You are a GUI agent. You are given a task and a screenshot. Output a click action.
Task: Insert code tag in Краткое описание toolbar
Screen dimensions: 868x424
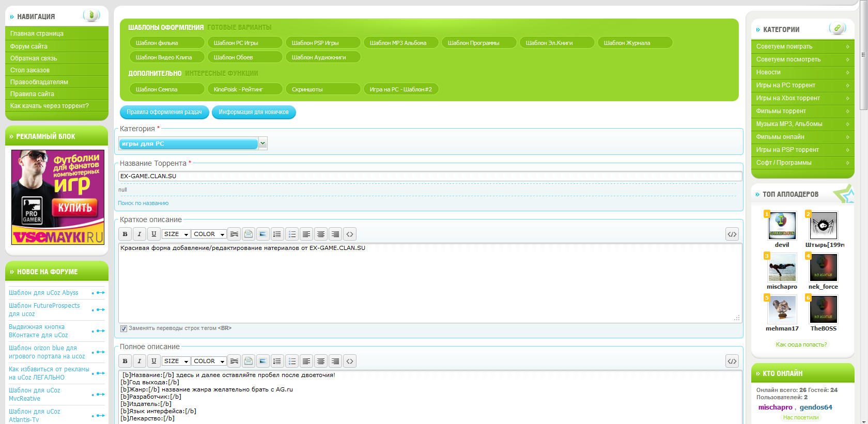tap(350, 234)
